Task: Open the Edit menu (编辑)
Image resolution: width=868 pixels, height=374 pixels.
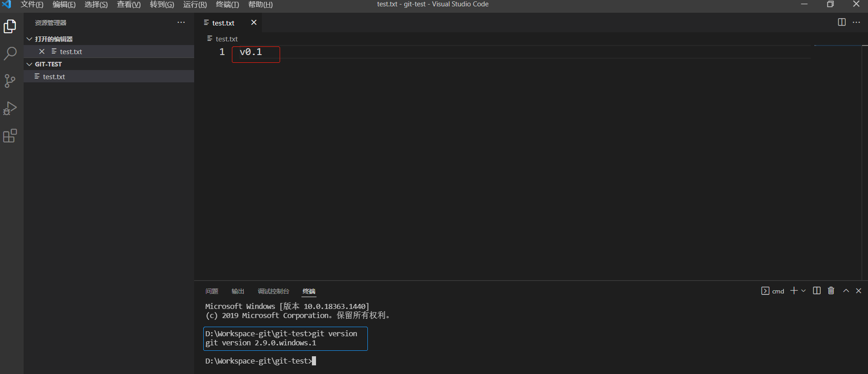Action: pyautogui.click(x=64, y=5)
